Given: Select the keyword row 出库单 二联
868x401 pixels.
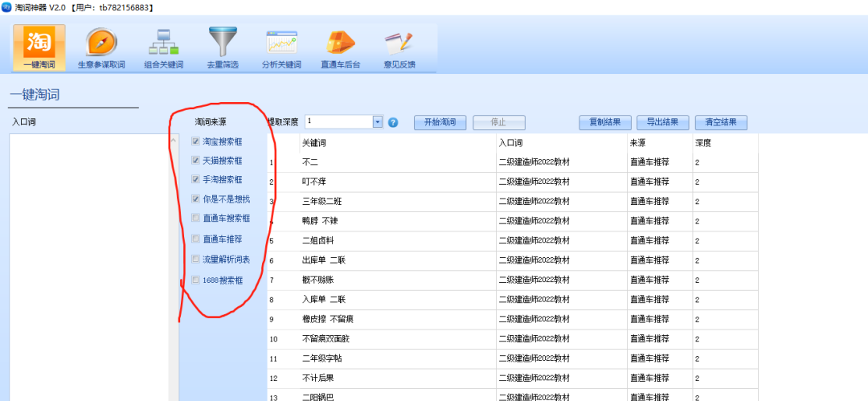Looking at the screenshot, I should coord(513,260).
